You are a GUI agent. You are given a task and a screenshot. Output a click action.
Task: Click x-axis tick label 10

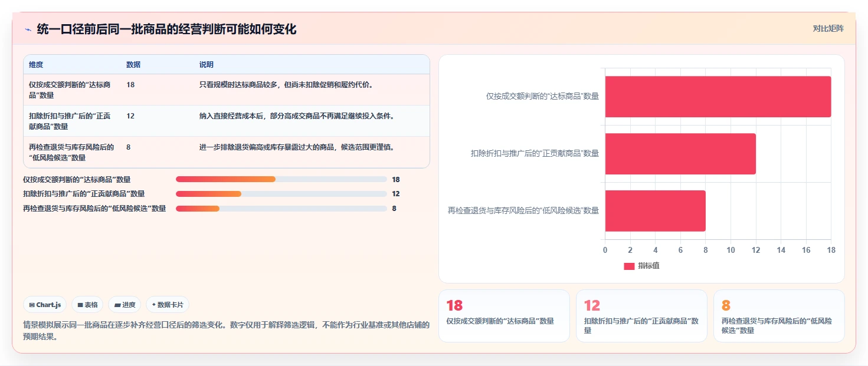(x=731, y=250)
